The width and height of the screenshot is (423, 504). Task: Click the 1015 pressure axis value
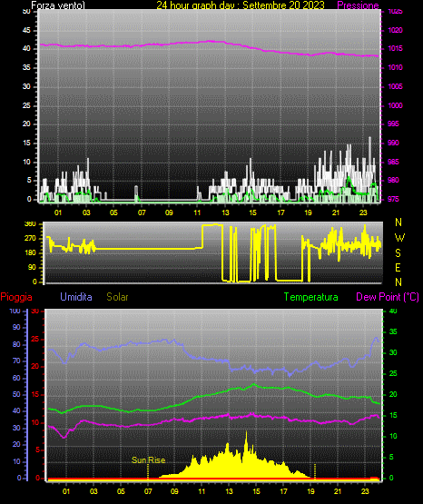395,48
